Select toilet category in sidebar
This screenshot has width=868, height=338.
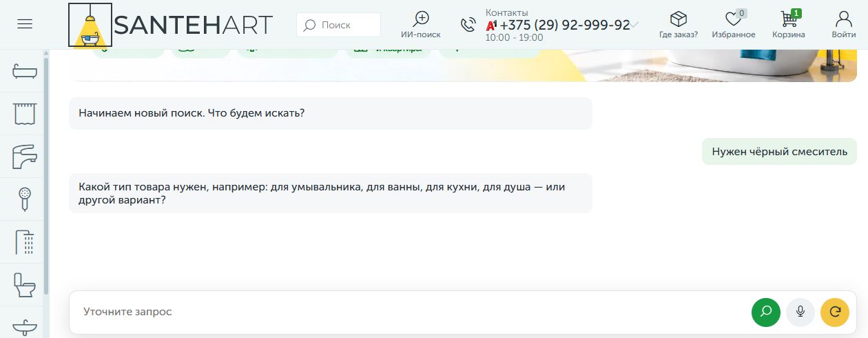(25, 285)
